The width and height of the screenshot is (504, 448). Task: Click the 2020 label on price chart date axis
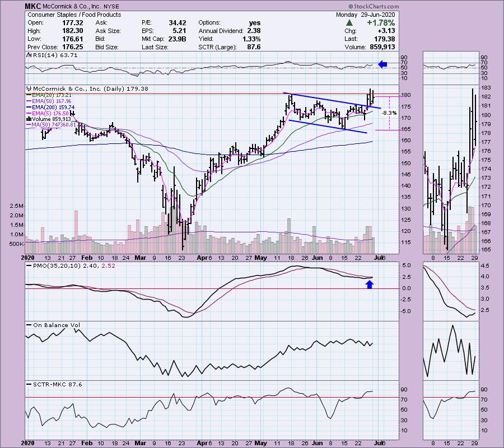point(27,258)
